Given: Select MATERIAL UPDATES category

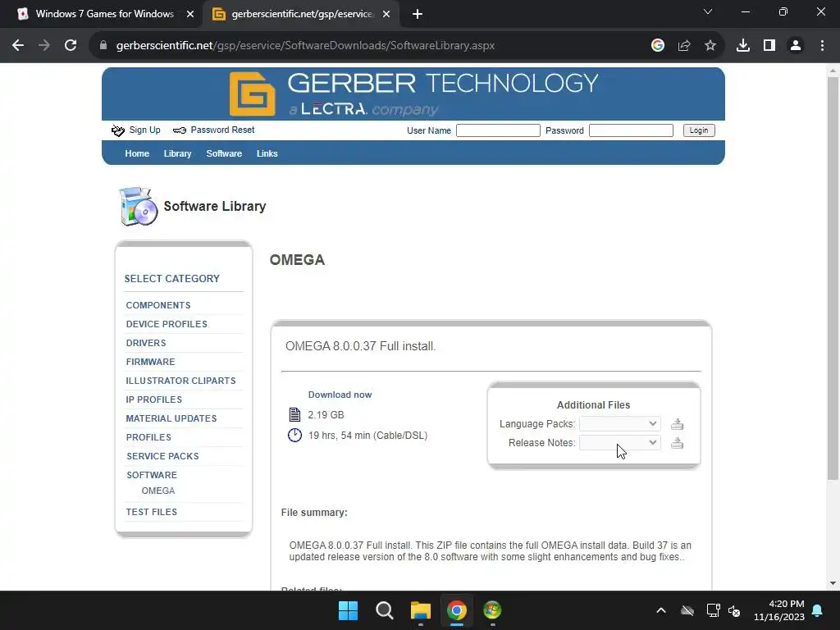Looking at the screenshot, I should coord(171,418).
